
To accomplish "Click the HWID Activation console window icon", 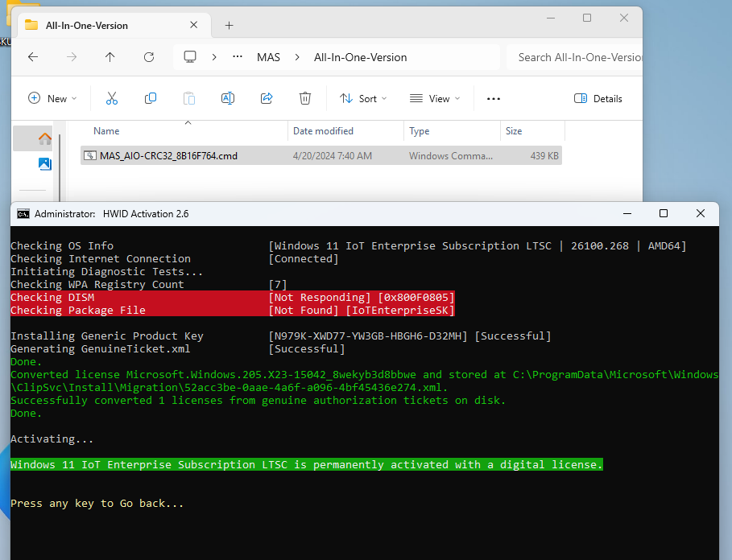I will (x=23, y=213).
